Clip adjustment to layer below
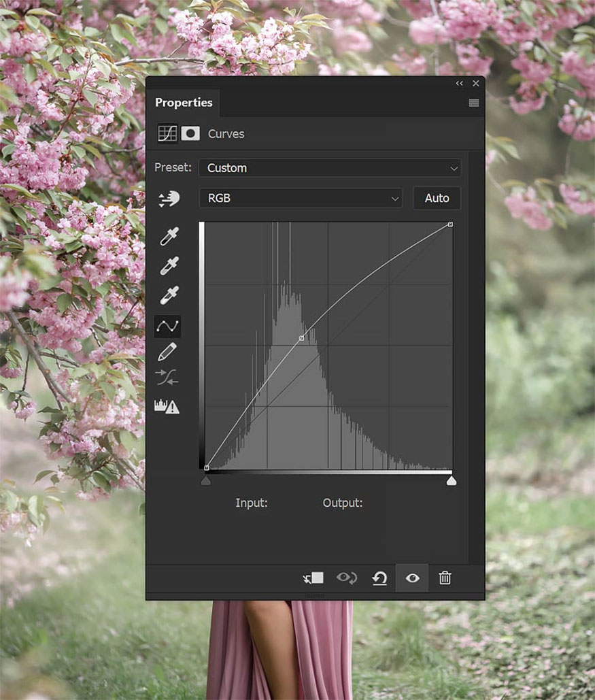The image size is (595, 700). 313,578
